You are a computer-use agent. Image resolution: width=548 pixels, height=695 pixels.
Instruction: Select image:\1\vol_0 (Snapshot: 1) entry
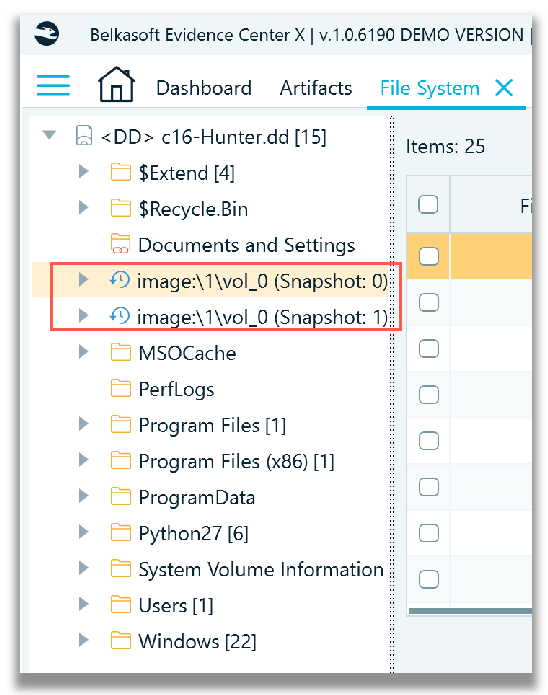point(262,317)
